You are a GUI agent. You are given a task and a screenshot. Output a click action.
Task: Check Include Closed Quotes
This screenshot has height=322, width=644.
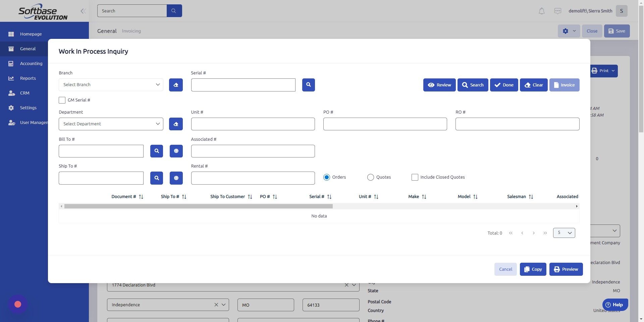pyautogui.click(x=415, y=177)
